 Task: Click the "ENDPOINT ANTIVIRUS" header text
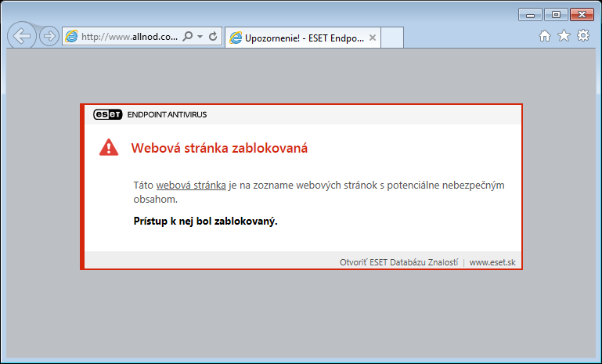coord(167,115)
